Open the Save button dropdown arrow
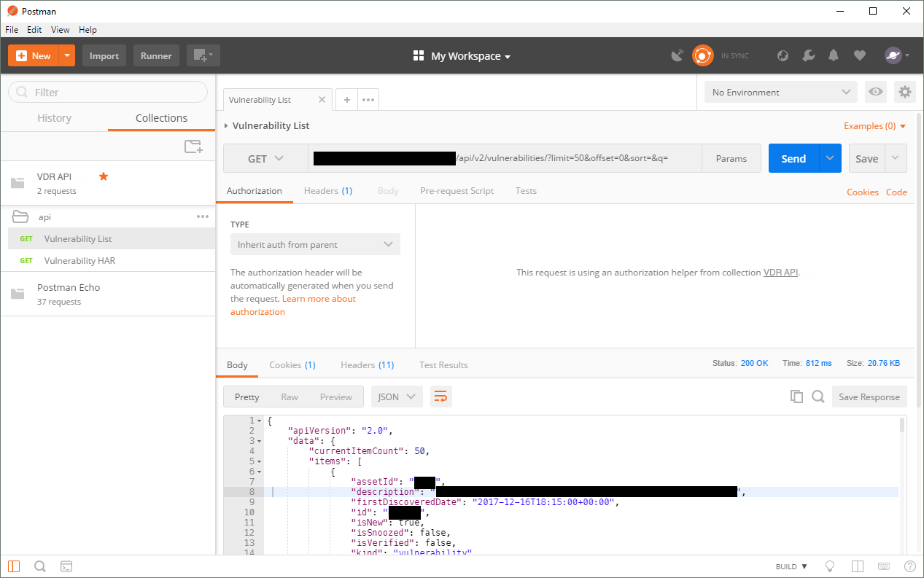924x578 pixels. [x=896, y=158]
